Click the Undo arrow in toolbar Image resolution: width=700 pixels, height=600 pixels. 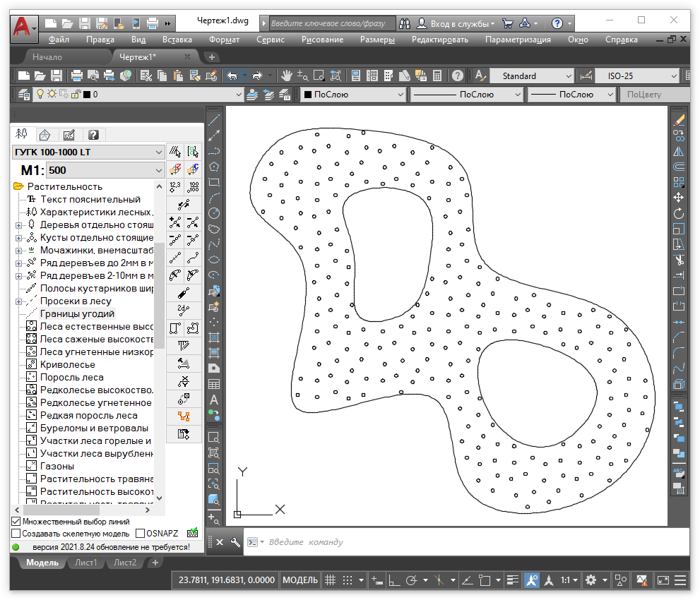231,76
